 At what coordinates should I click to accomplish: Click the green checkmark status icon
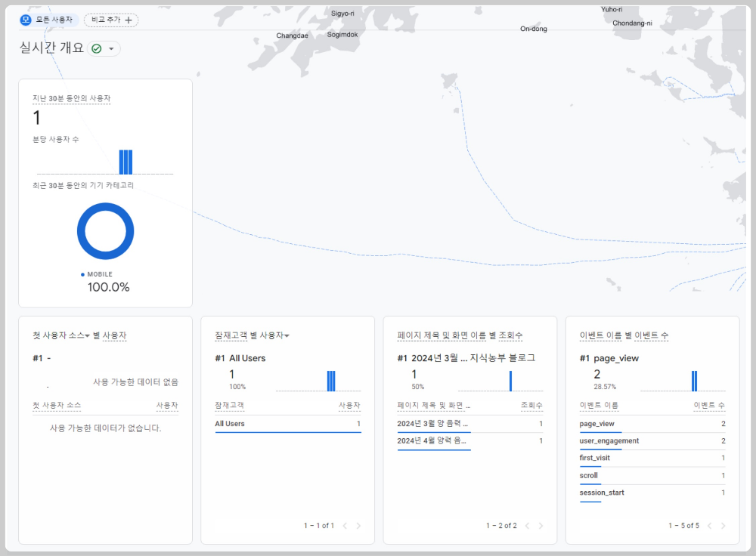click(x=97, y=48)
